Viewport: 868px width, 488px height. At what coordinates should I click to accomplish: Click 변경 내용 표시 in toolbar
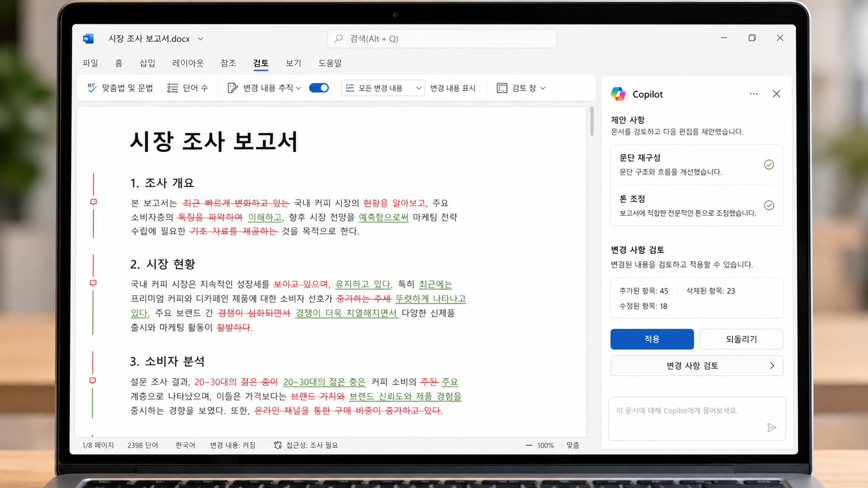click(453, 88)
